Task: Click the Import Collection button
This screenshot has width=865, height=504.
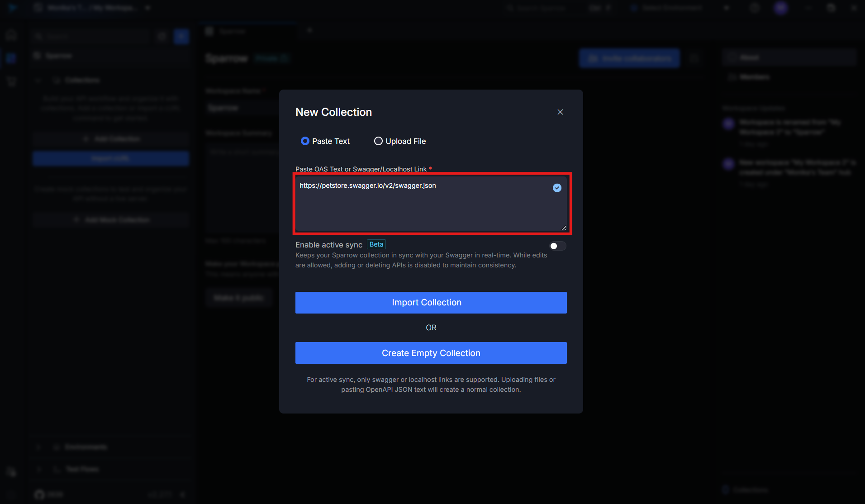Action: point(431,303)
